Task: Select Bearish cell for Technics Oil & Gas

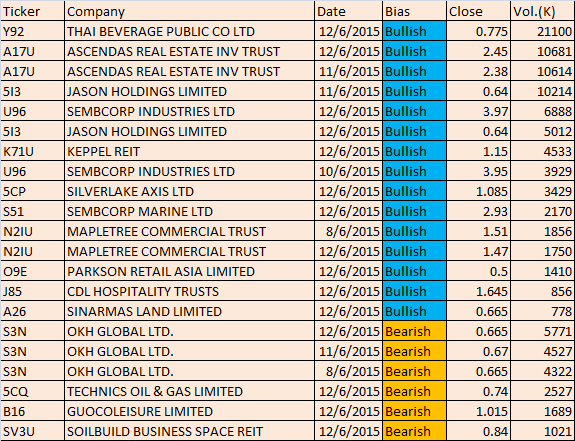Action: [414, 391]
